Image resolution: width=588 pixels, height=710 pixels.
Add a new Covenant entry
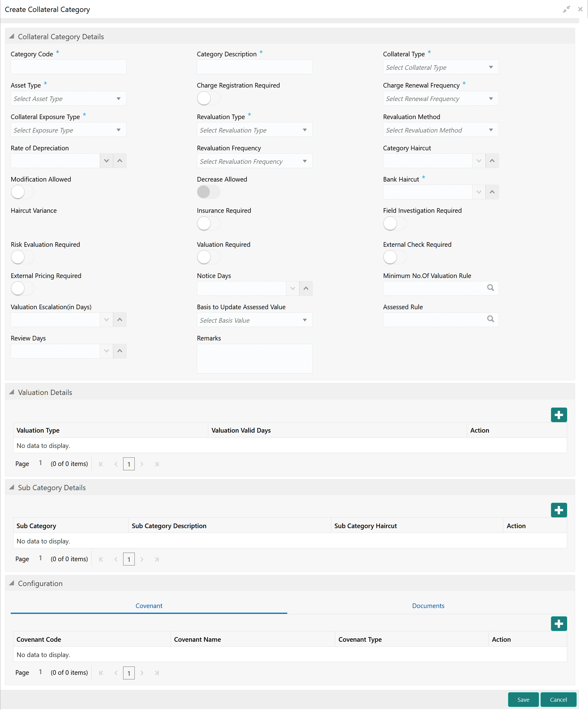[x=558, y=623]
